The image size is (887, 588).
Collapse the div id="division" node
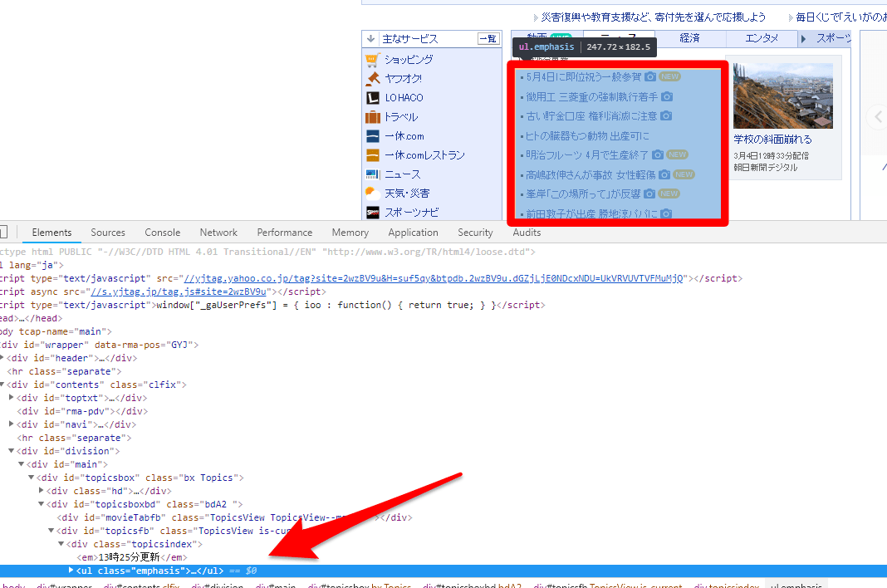pyautogui.click(x=12, y=450)
